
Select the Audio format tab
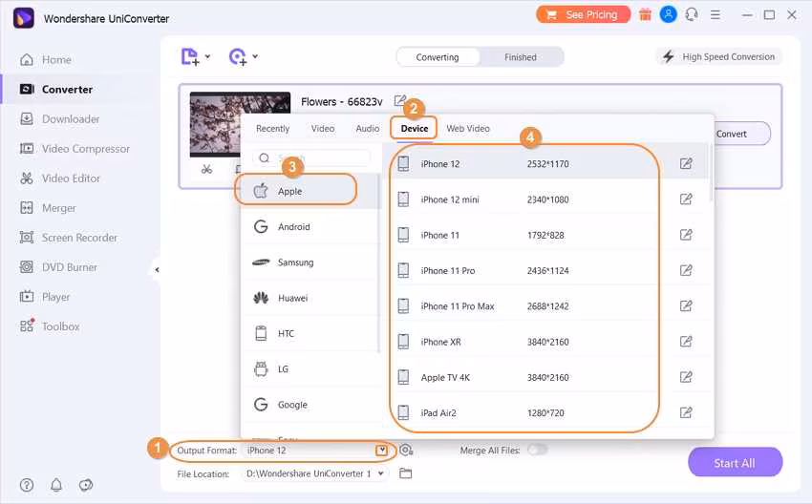(368, 128)
